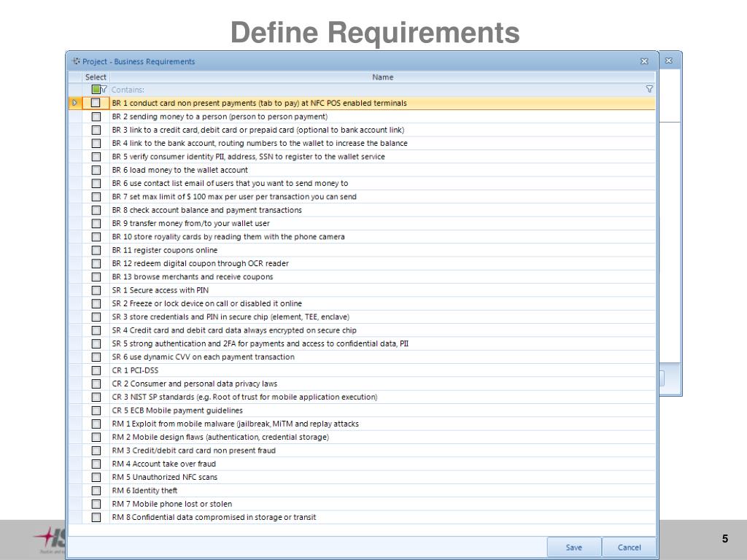Check SR 5 strong authentication box
Viewport: 747px width, 560px height.
click(96, 343)
